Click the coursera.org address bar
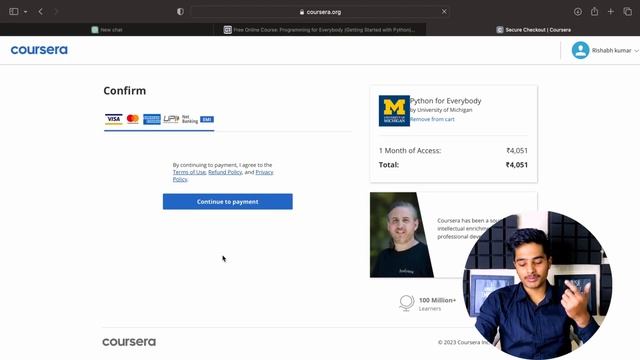Viewport: 640px width, 360px height. coord(320,12)
